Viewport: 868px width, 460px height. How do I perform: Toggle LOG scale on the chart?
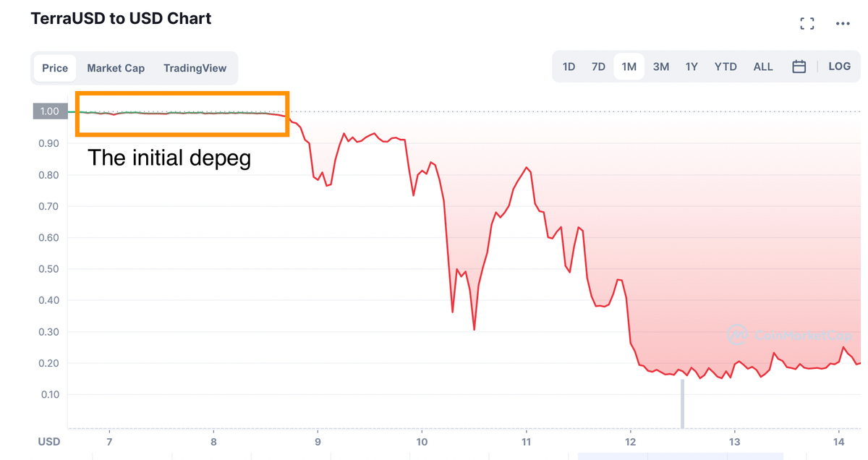839,67
